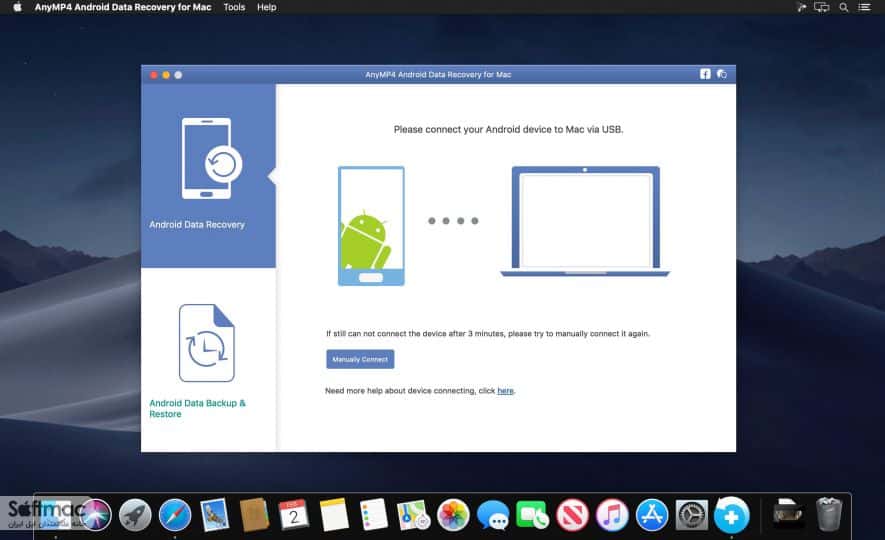Open FaceTime in the dock

coord(532,515)
